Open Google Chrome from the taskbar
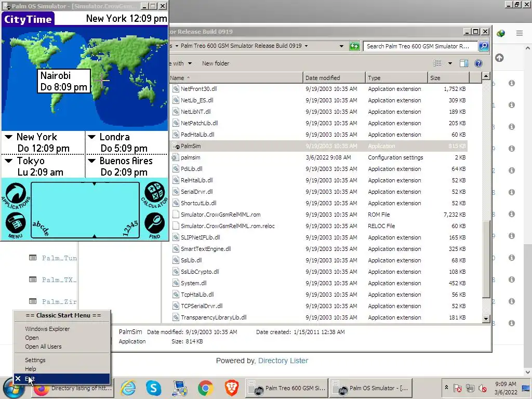532x399 pixels. pos(205,388)
